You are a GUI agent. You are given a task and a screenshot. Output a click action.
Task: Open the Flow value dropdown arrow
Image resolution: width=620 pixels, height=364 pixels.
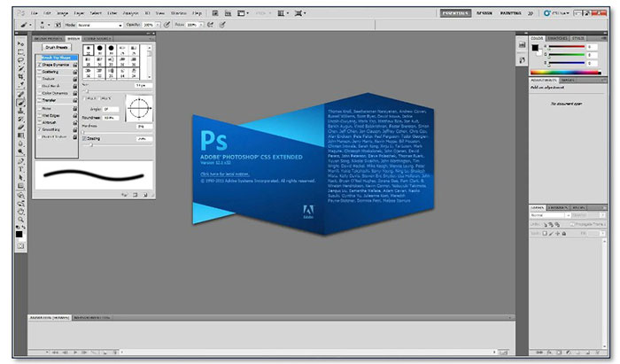tap(201, 25)
